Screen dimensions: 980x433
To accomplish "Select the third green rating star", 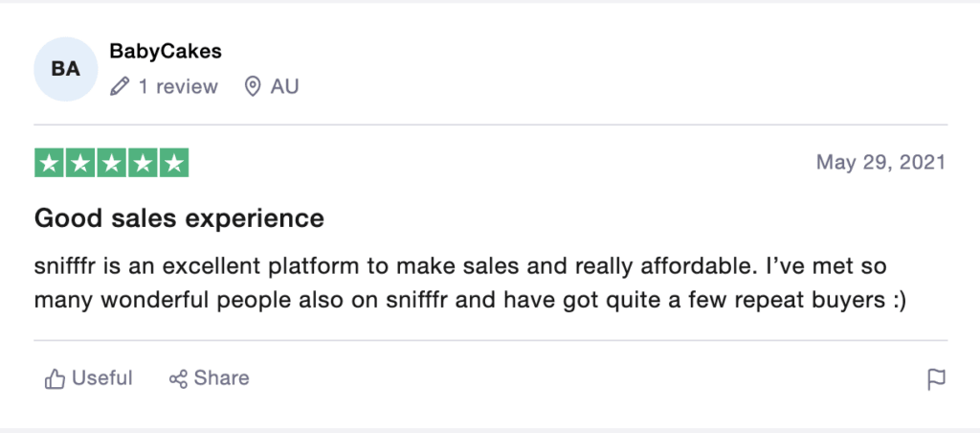I will click(111, 163).
